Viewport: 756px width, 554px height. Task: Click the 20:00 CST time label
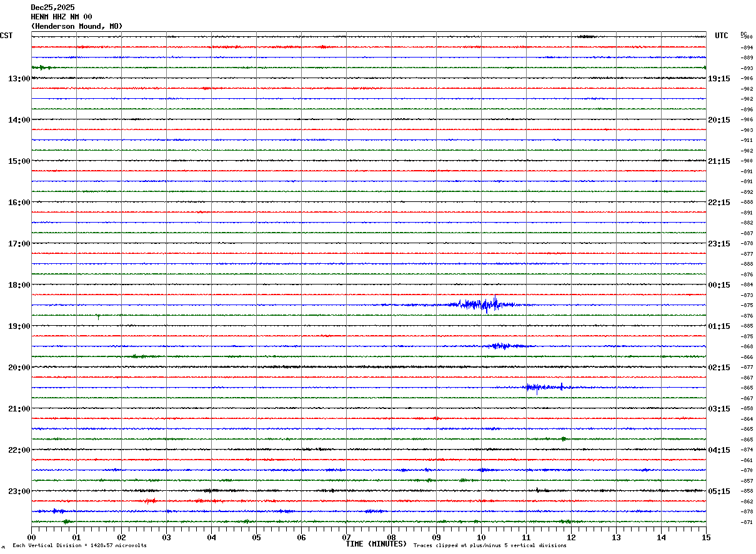(x=19, y=367)
